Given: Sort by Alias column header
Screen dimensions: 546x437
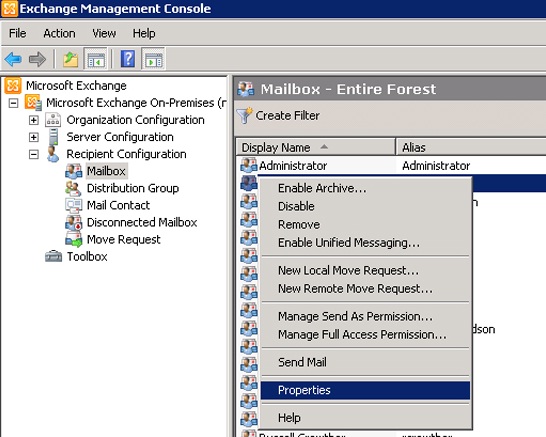Looking at the screenshot, I should (471, 147).
